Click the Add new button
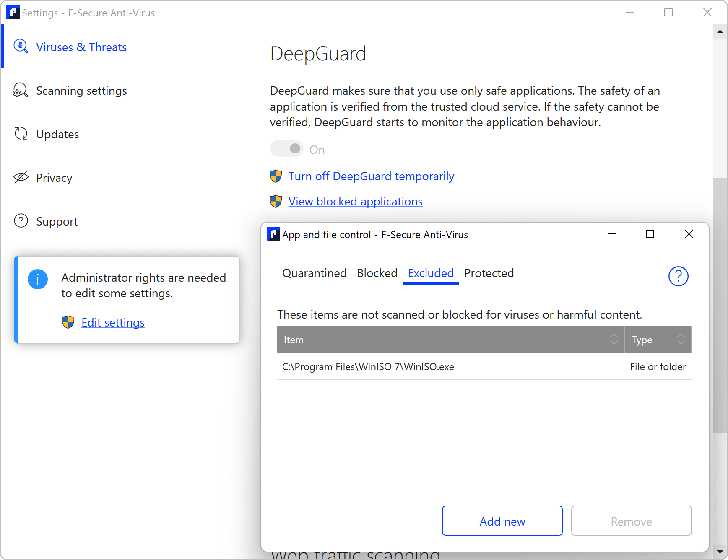The height and width of the screenshot is (560, 728). 502,521
